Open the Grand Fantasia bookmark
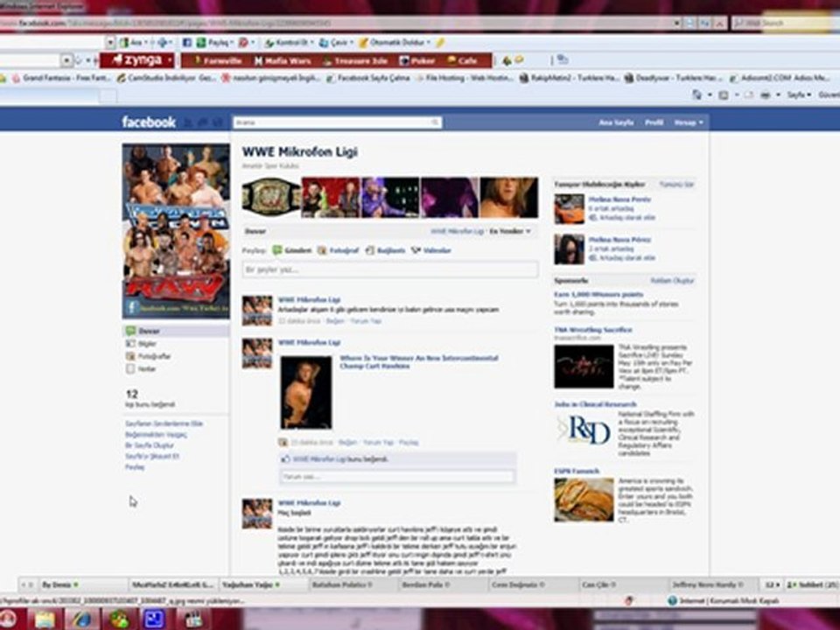This screenshot has height=630, width=840. point(61,78)
